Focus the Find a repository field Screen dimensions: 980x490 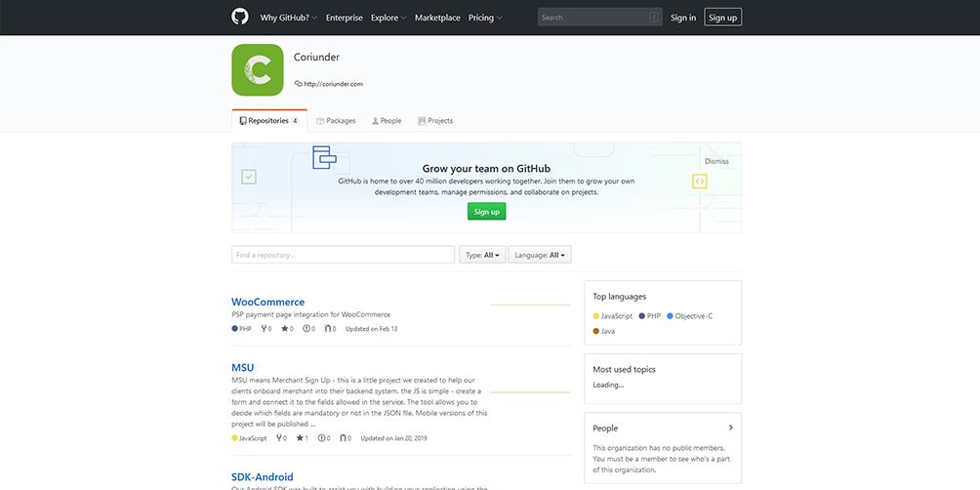tap(344, 255)
